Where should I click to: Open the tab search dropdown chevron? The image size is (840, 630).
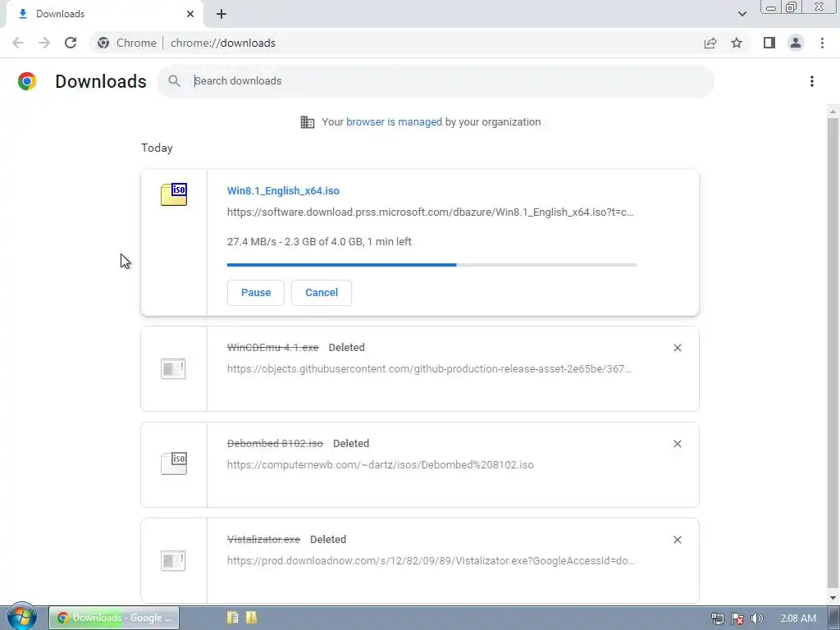coord(742,14)
